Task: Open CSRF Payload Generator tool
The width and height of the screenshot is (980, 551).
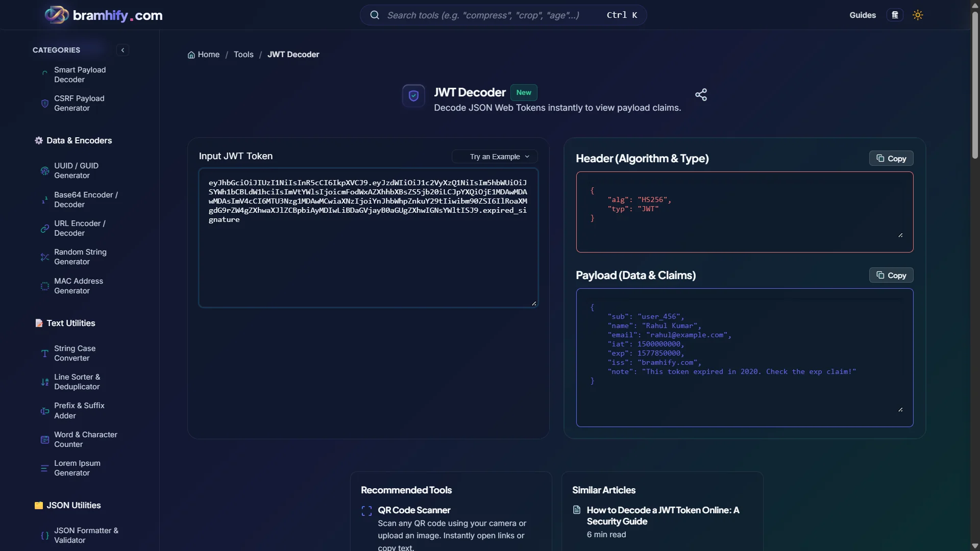Action: [x=79, y=103]
